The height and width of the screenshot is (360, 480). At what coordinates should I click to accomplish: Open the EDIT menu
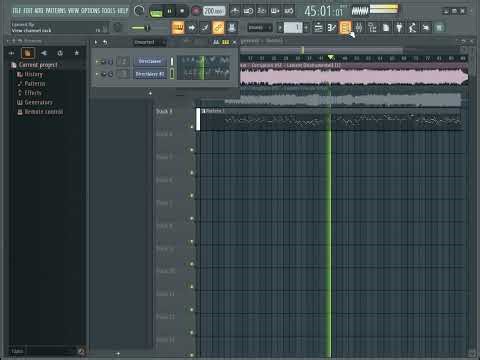pyautogui.click(x=28, y=11)
